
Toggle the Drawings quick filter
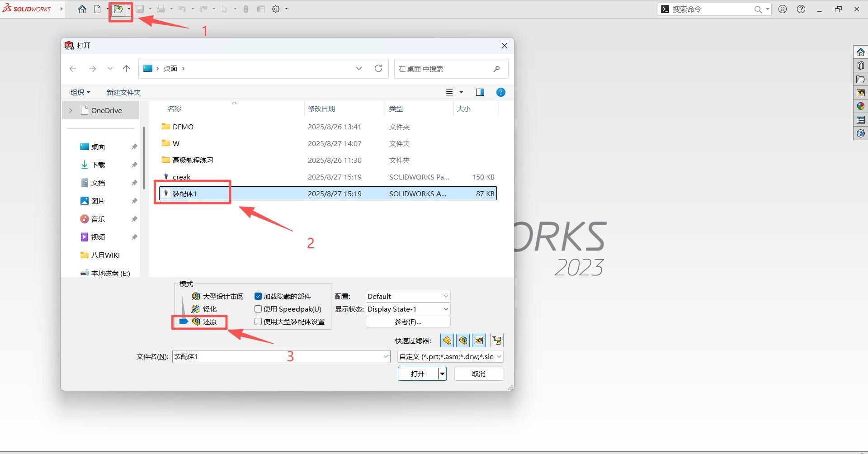[x=479, y=340]
